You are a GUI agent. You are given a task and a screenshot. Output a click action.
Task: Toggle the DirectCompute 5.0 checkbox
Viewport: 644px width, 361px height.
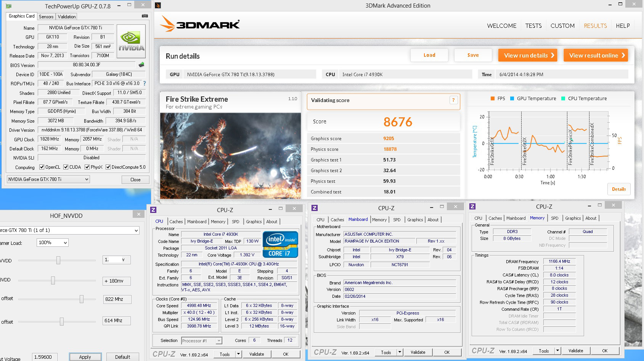pyautogui.click(x=108, y=167)
